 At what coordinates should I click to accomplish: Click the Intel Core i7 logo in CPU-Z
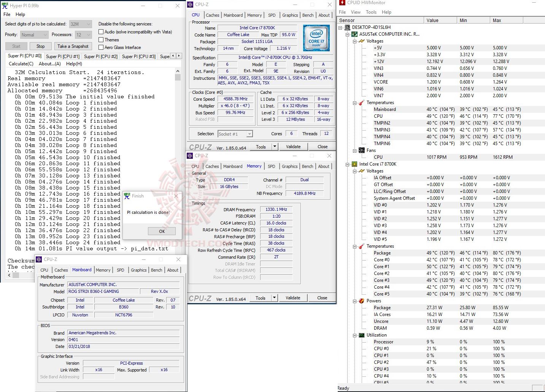pyautogui.click(x=316, y=38)
